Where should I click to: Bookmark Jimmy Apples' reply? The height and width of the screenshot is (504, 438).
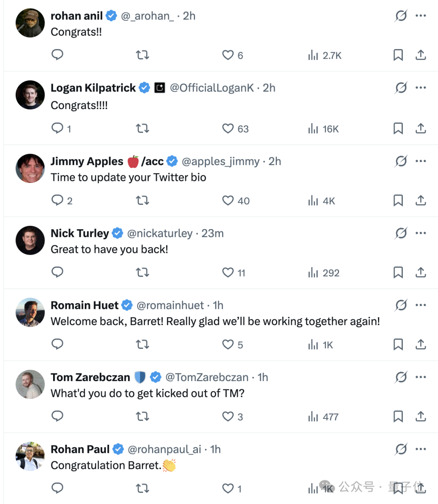click(398, 200)
